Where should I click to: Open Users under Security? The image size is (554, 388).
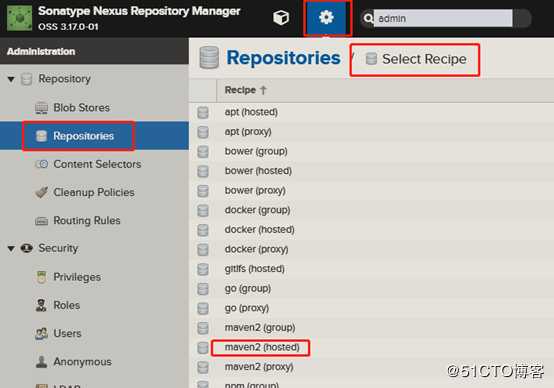pos(67,333)
